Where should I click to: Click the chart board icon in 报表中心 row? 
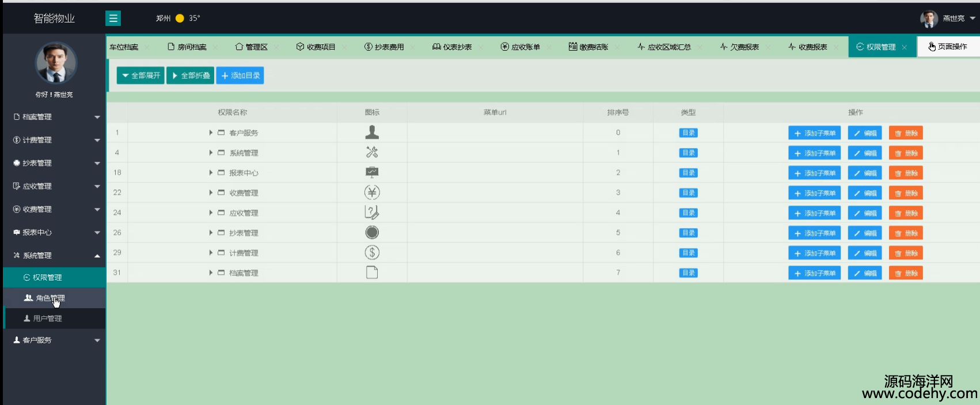tap(372, 172)
